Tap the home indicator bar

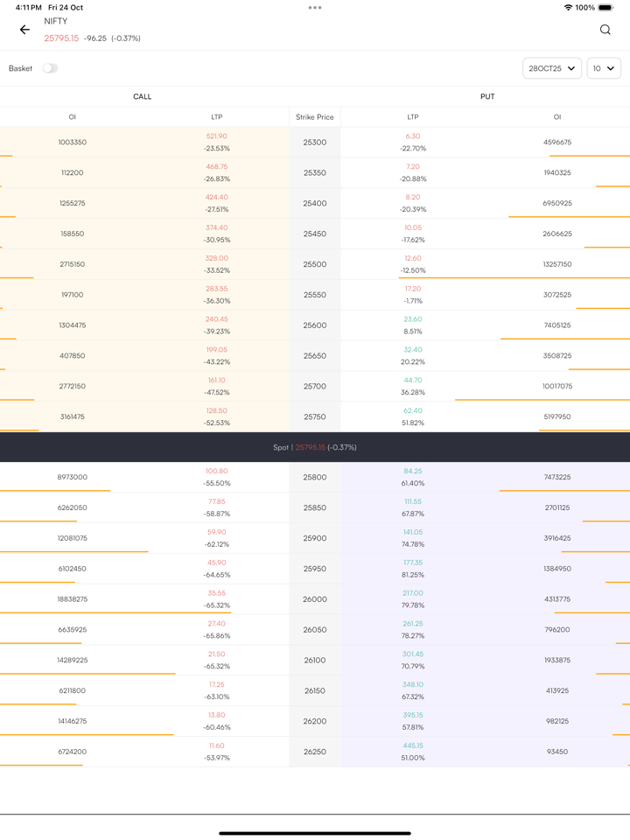pyautogui.click(x=315, y=833)
